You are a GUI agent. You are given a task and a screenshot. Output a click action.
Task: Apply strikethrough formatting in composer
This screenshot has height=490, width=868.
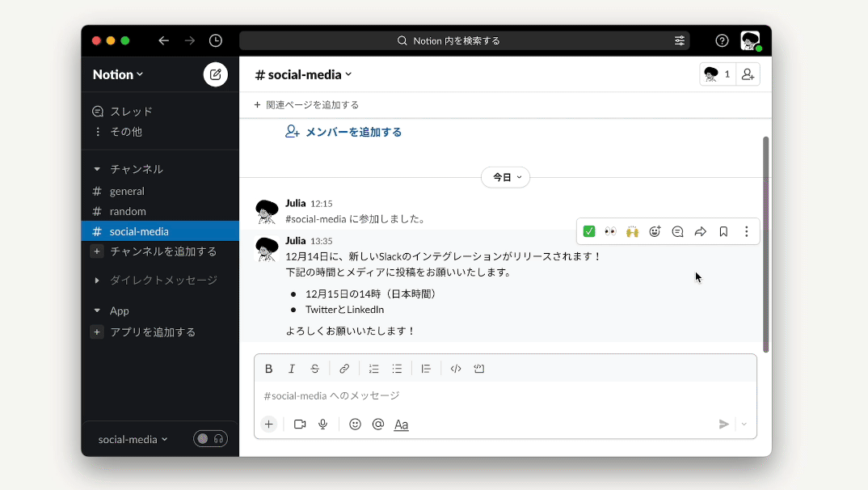point(314,368)
